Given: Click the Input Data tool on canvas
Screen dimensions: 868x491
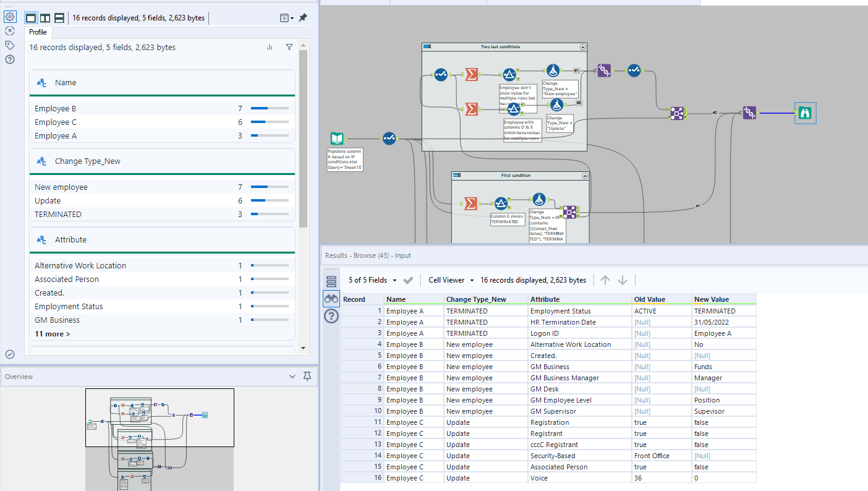Looking at the screenshot, I should 337,139.
